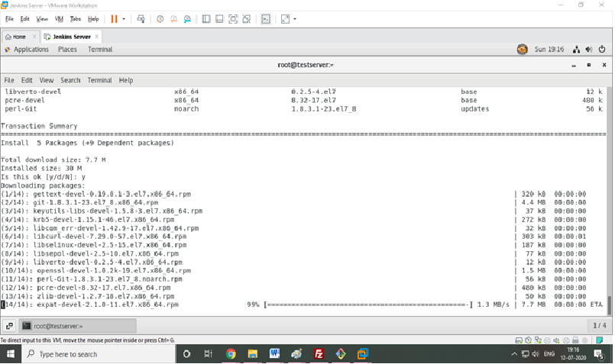Switch to the Home tab
The width and height of the screenshot is (615, 364).
click(x=15, y=37)
